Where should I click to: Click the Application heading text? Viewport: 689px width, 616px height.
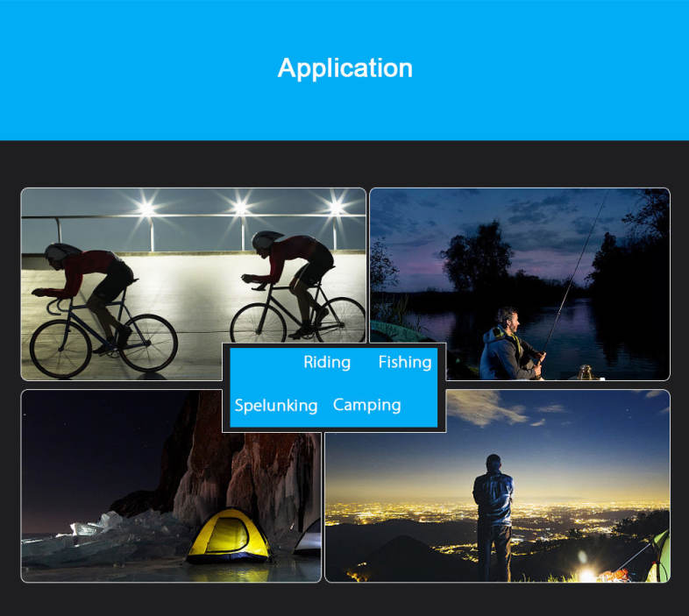point(344,68)
